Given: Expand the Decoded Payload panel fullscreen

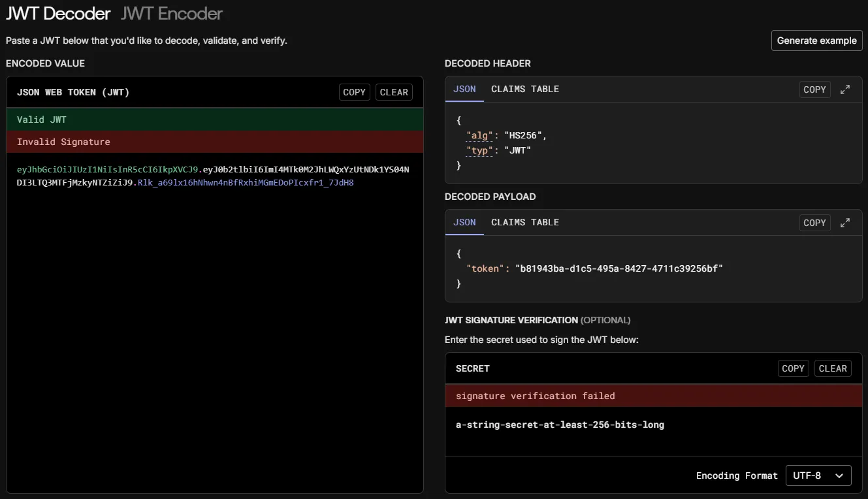Looking at the screenshot, I should (845, 223).
